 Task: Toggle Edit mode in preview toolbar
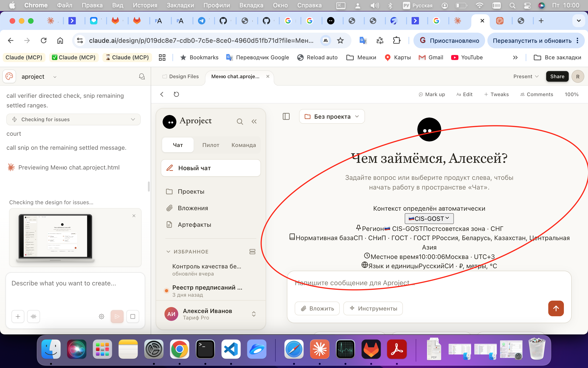tap(464, 95)
